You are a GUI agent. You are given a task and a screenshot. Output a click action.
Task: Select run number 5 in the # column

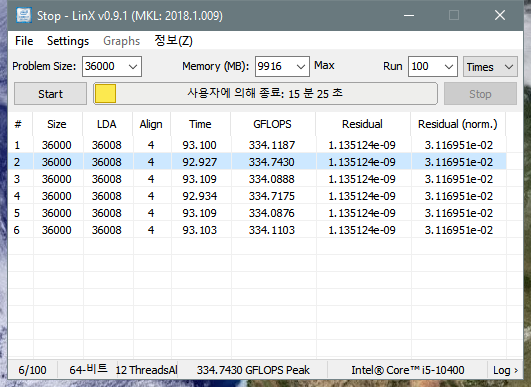[x=17, y=213]
